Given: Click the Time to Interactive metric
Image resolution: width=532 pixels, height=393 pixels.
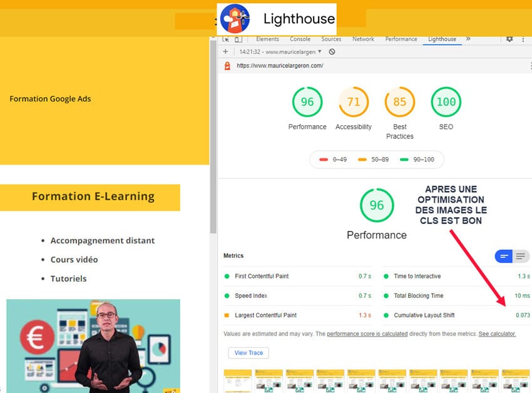Looking at the screenshot, I should click(x=456, y=276).
